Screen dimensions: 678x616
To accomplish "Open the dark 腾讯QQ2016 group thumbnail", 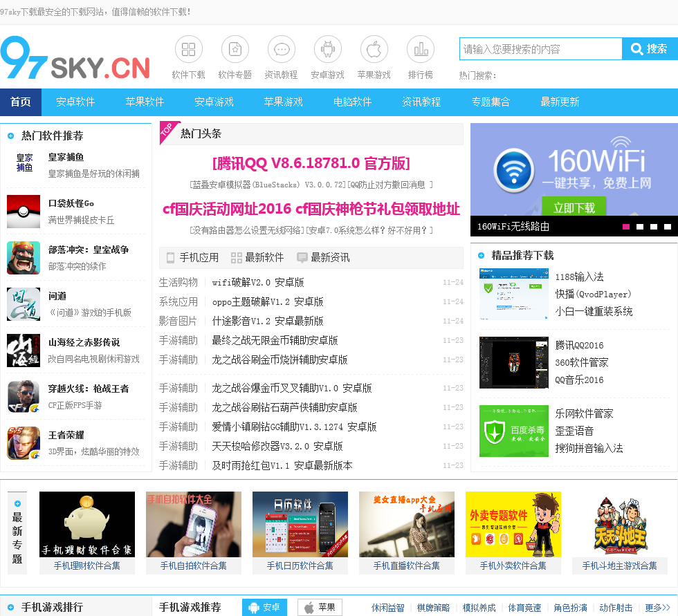I will pyautogui.click(x=513, y=362).
